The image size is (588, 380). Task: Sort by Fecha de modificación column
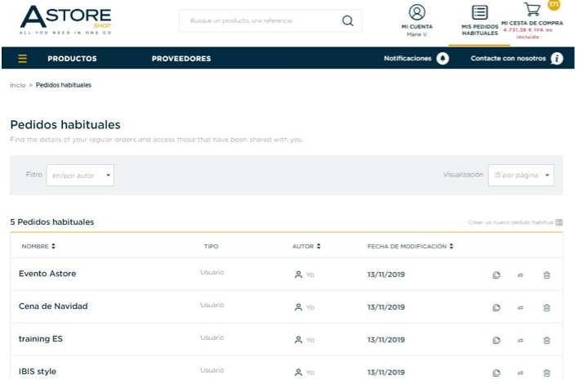(x=410, y=246)
